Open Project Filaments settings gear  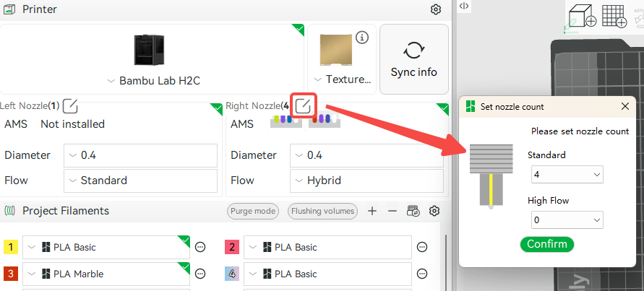pos(434,211)
